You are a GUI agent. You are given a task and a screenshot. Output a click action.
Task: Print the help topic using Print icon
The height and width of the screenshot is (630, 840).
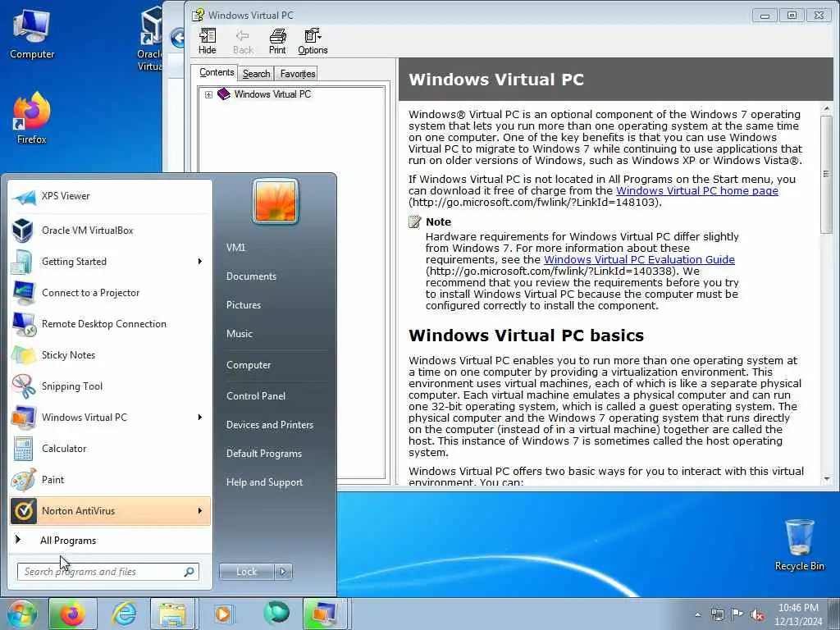(x=277, y=41)
